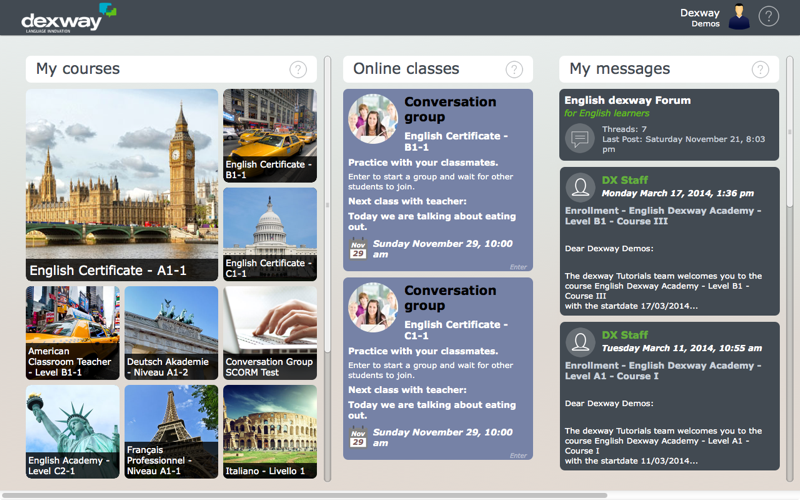Click 'Sunday November 29, 10:00 am' in B1-1 class
Screen dimensions: 800x500
click(442, 249)
